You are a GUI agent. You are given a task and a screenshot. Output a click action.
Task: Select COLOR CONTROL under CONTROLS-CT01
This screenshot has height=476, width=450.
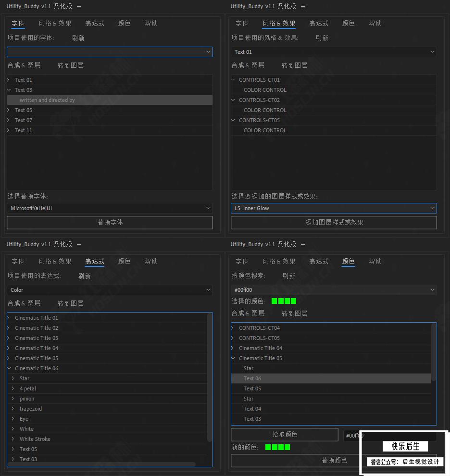[265, 90]
